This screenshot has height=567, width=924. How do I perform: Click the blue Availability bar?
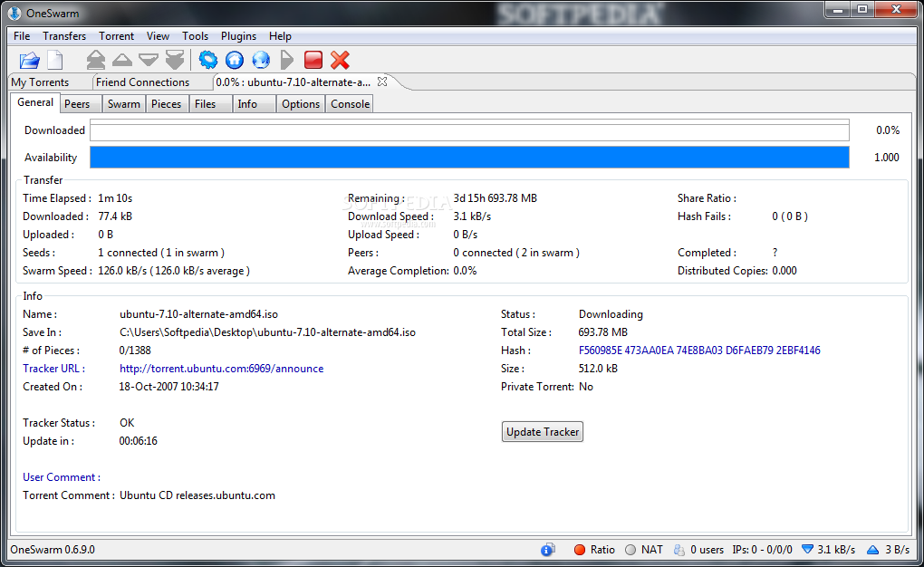tap(469, 158)
